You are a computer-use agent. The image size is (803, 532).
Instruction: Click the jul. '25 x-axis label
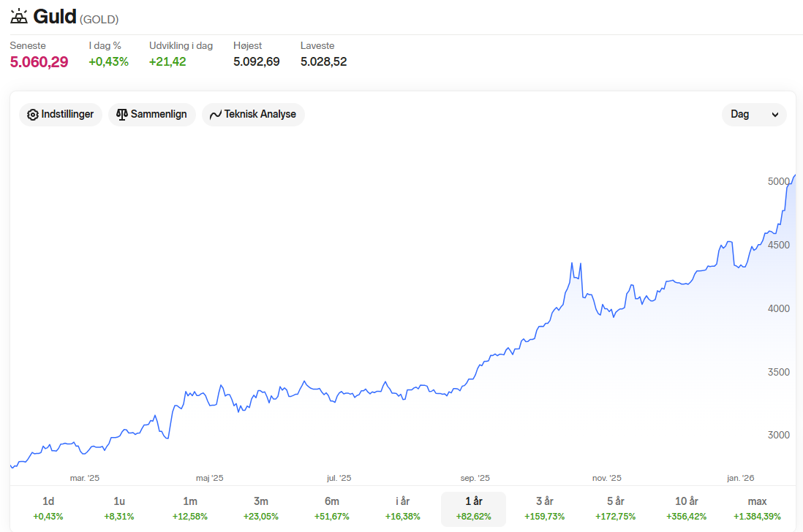pos(339,478)
